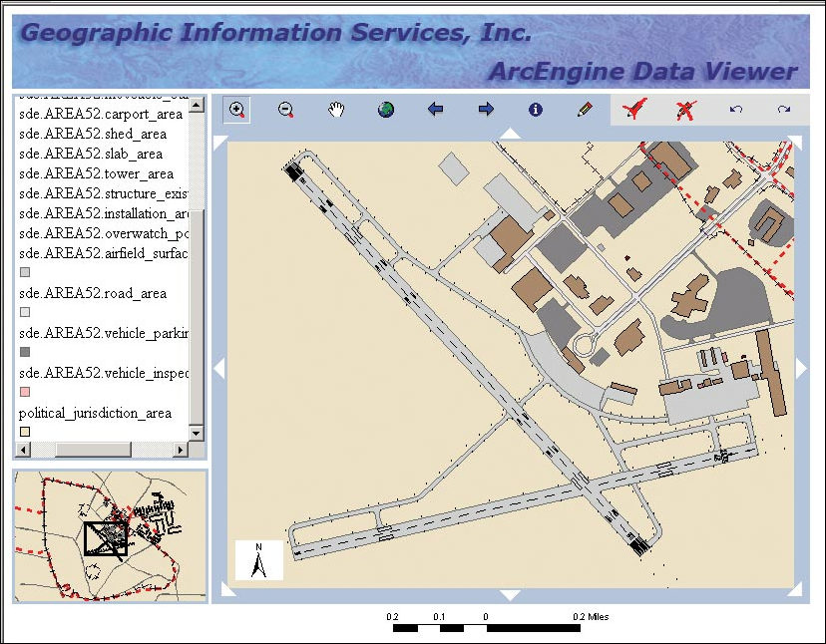The height and width of the screenshot is (644, 826).
Task: Select the sde.AREA52.installation_ar layer
Action: click(x=104, y=213)
